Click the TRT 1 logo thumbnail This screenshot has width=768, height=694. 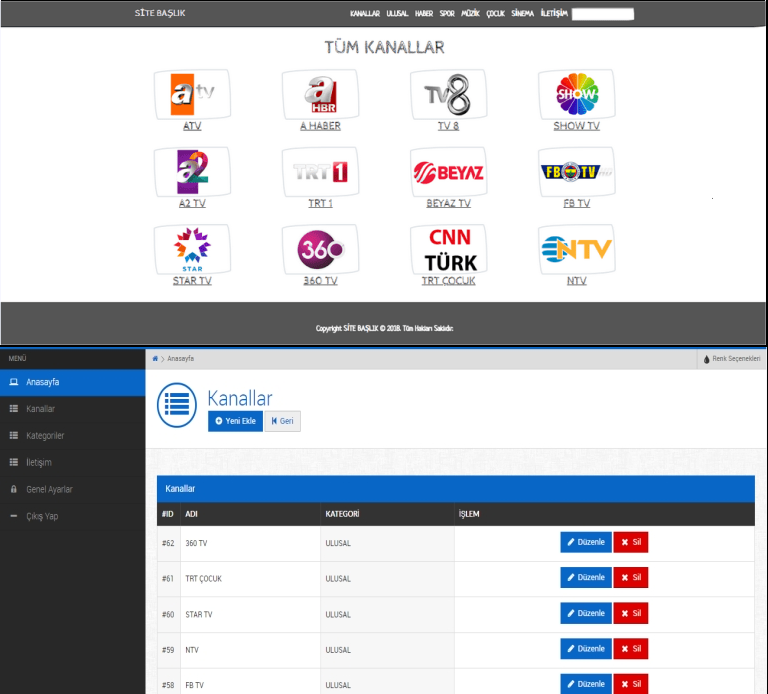point(320,171)
